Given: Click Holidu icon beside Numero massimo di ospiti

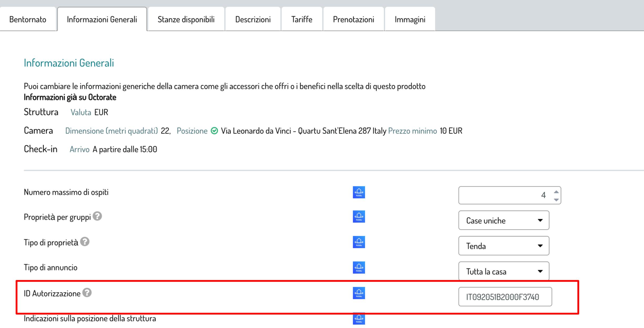Looking at the screenshot, I should coord(359,192).
